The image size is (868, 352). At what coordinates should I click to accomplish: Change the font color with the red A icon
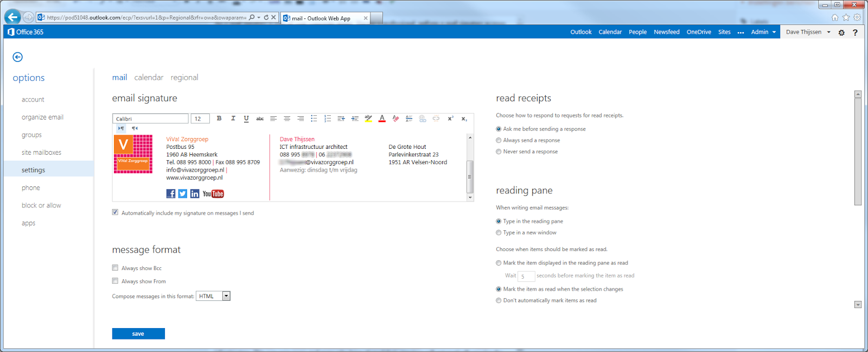click(x=382, y=118)
